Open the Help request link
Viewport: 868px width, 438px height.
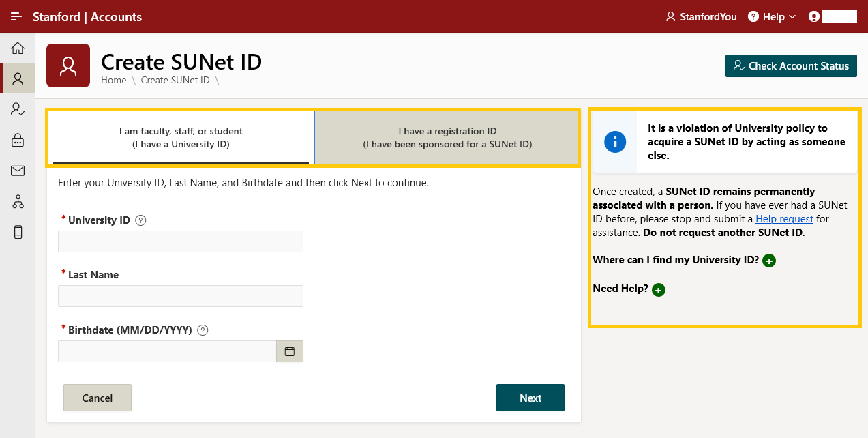click(784, 219)
